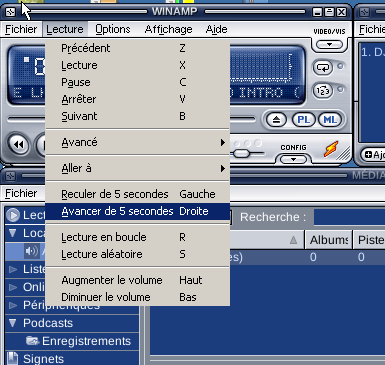Toggle the repeat loop button
This screenshot has height=365, width=385.
click(323, 68)
